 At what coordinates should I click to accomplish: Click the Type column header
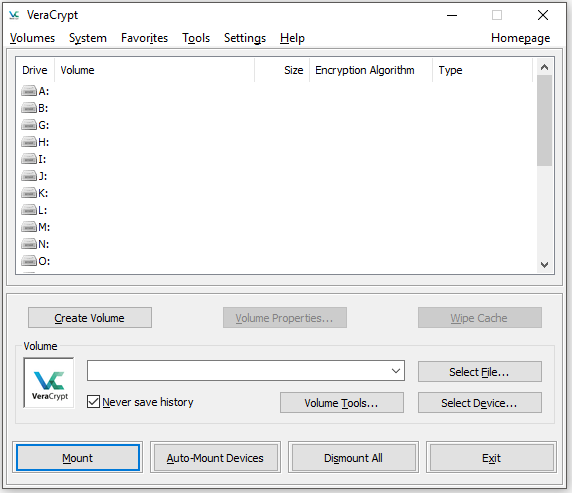pyautogui.click(x=482, y=70)
